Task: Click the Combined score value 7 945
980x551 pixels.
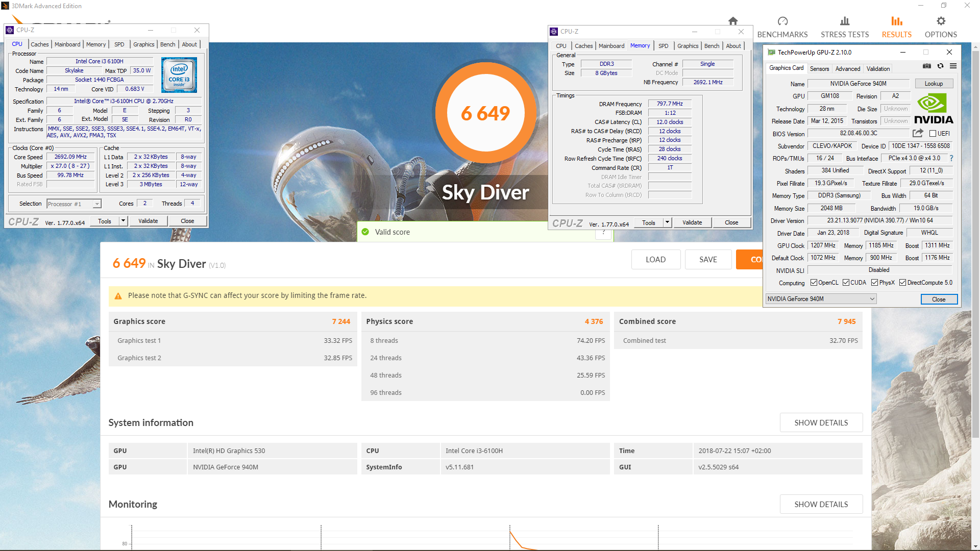Action: click(846, 321)
